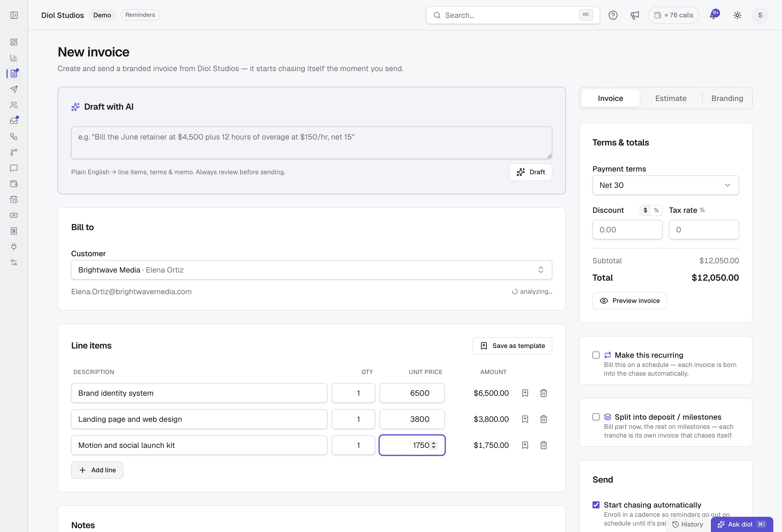Open the dashboard grid icon in sidebar
782x532 pixels.
(14, 42)
